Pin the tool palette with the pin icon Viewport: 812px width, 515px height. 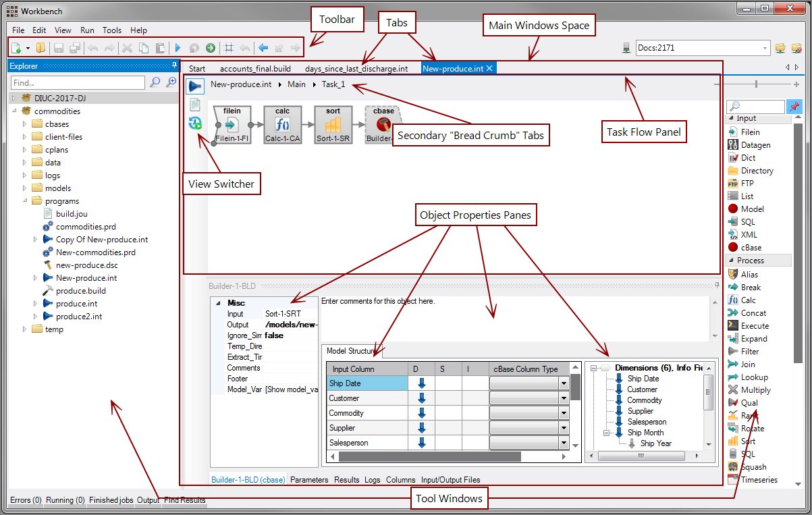(795, 106)
